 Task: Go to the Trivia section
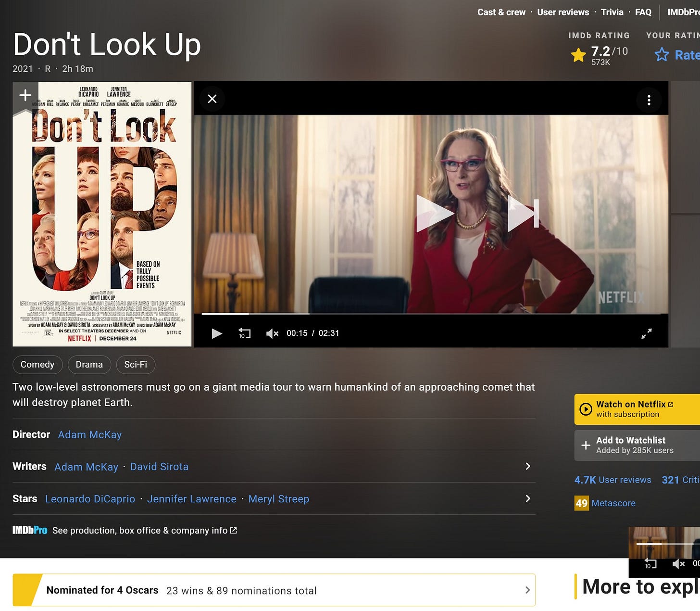point(612,12)
